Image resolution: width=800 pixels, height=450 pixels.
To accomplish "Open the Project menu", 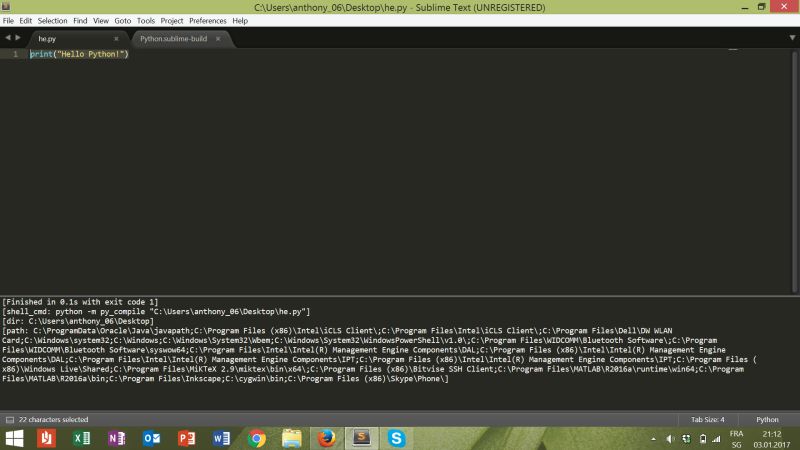I will click(x=171, y=21).
